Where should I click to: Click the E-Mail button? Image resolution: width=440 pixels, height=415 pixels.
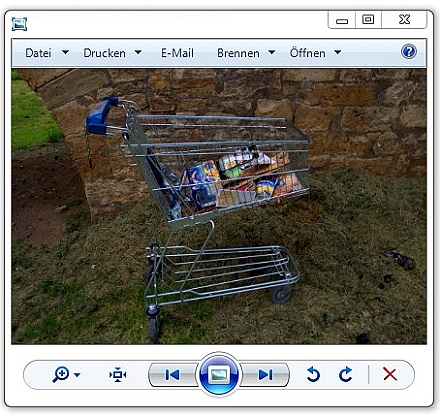(177, 53)
